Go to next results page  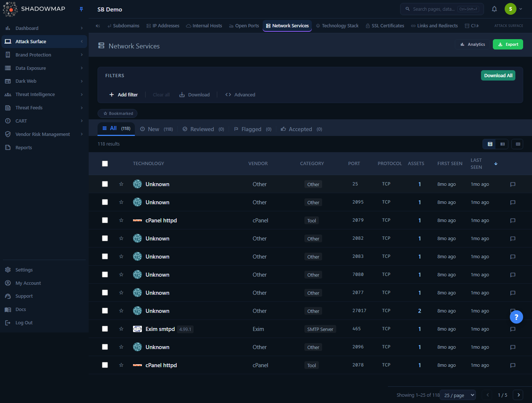519,395
